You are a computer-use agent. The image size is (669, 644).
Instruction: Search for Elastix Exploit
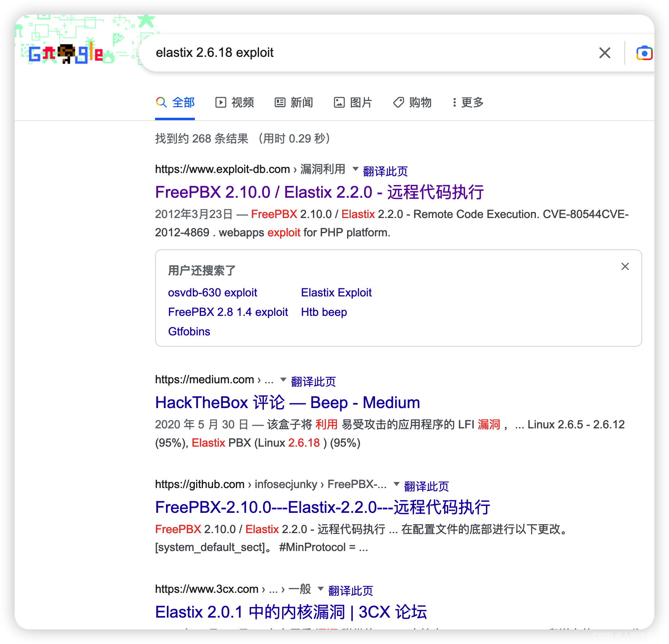pos(337,292)
